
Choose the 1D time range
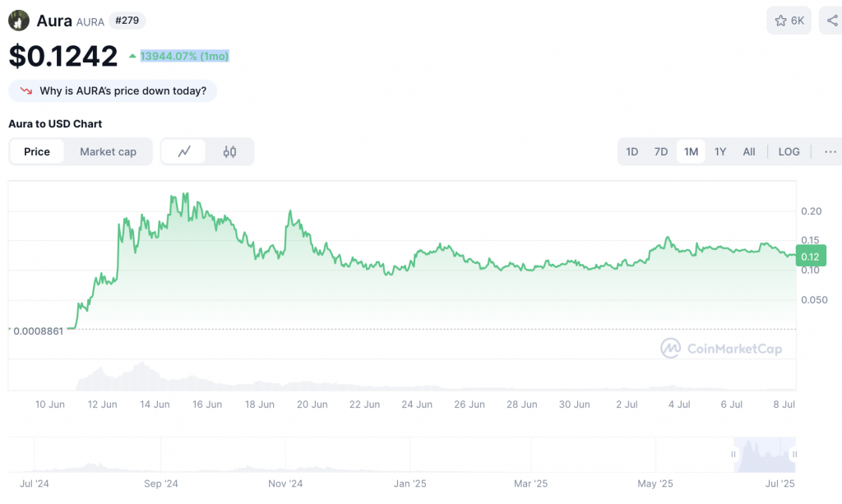tap(632, 152)
